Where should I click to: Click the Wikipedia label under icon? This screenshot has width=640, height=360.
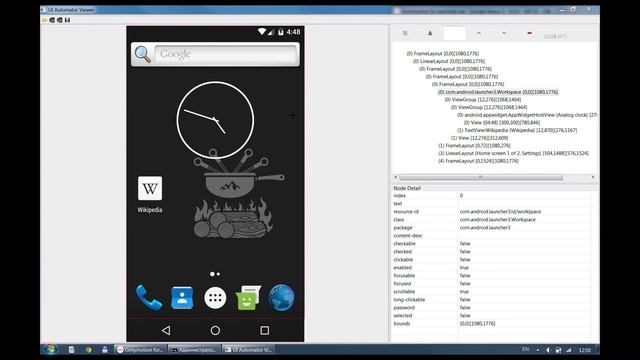click(x=150, y=210)
